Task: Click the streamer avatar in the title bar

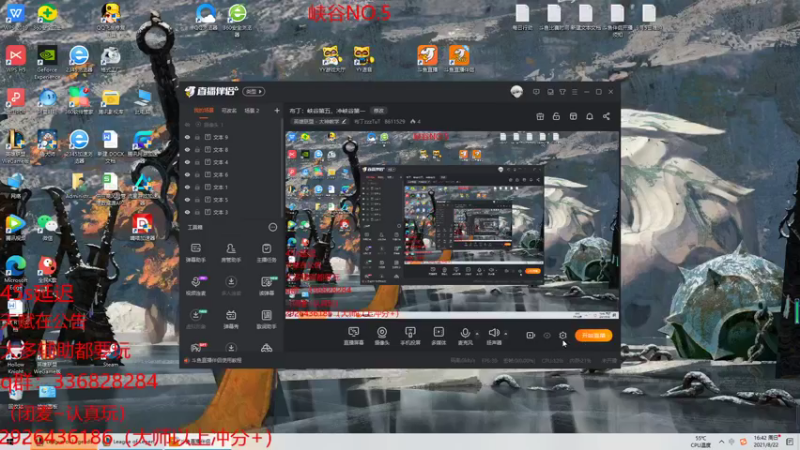Action: [x=516, y=92]
